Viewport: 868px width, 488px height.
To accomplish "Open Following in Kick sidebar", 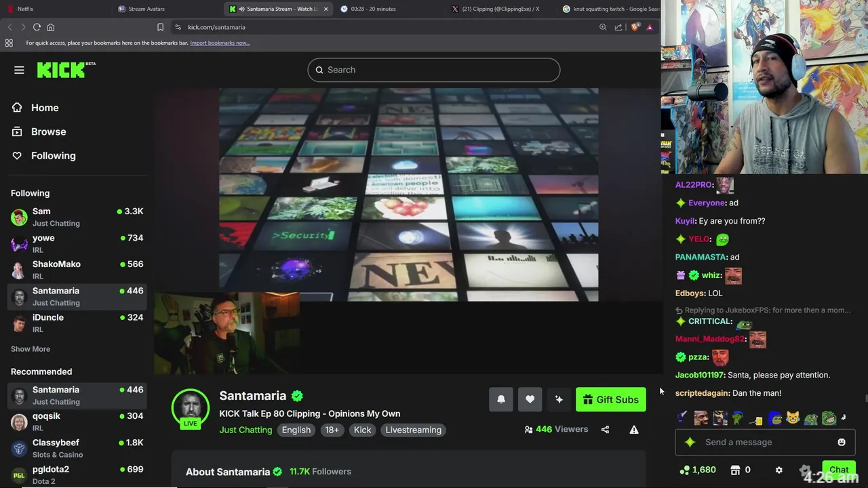I will (44, 155).
